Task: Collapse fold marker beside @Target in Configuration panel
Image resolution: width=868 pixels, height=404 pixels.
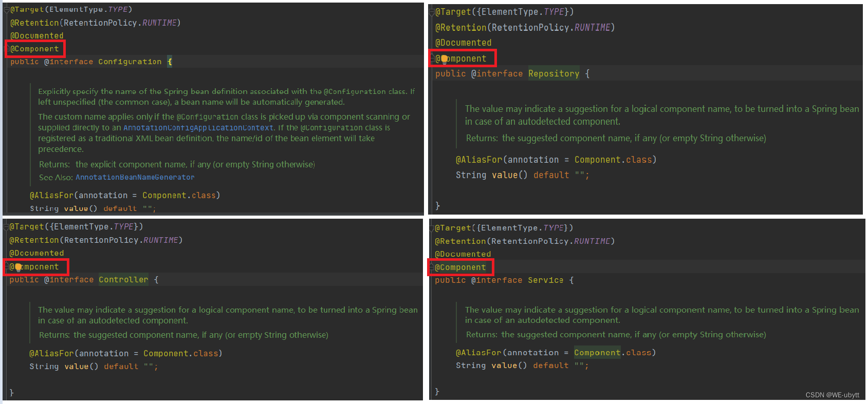Action: tap(7, 9)
